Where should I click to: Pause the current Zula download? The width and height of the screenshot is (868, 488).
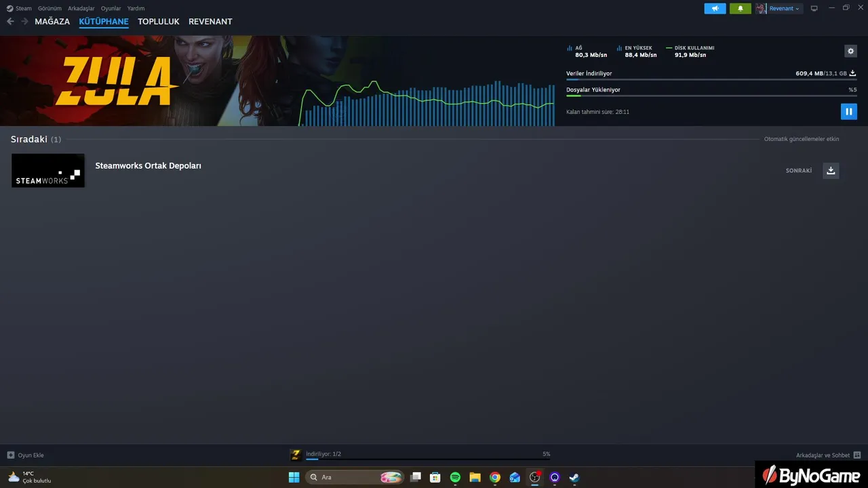point(848,111)
